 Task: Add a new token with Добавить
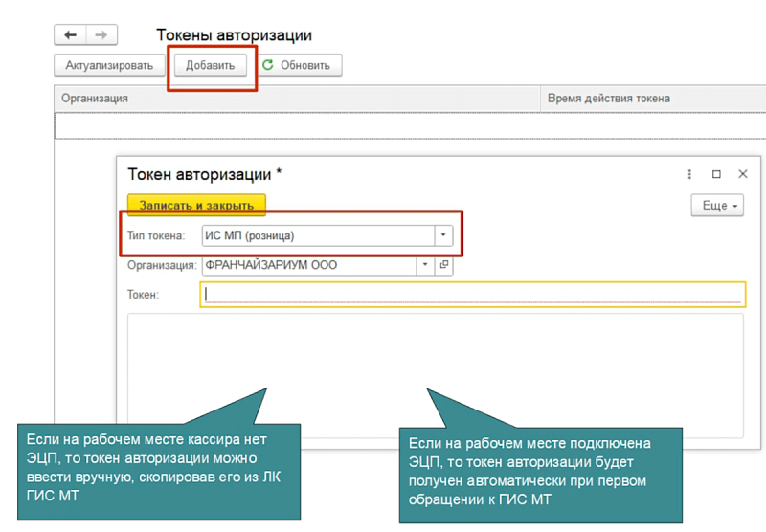pyautogui.click(x=210, y=65)
